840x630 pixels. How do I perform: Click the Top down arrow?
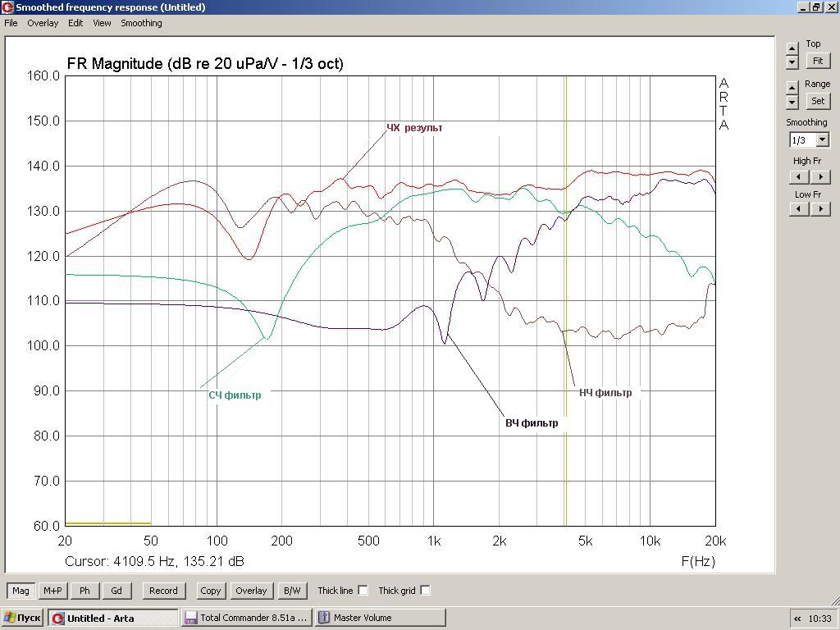click(792, 62)
